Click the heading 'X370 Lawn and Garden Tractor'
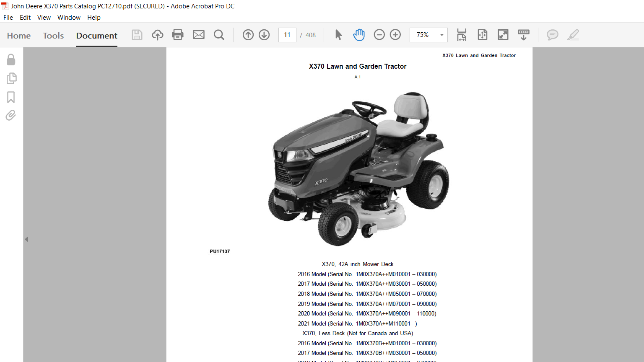Viewport: 644px width, 362px height. (358, 66)
